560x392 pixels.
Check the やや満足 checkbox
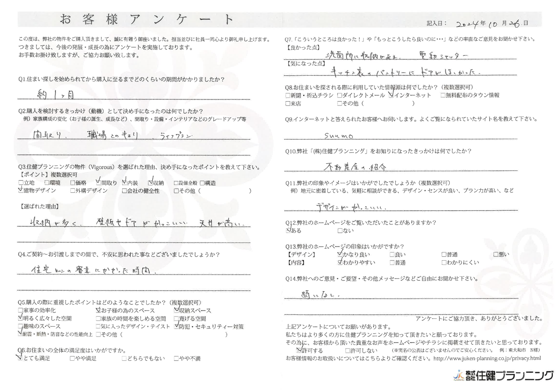(x=72, y=359)
